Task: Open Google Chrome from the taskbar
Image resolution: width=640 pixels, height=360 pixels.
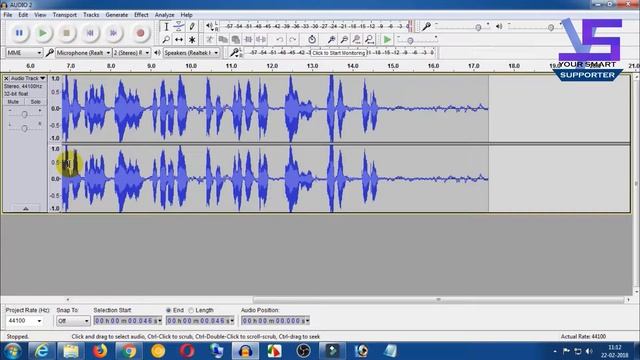Action: [129, 351]
